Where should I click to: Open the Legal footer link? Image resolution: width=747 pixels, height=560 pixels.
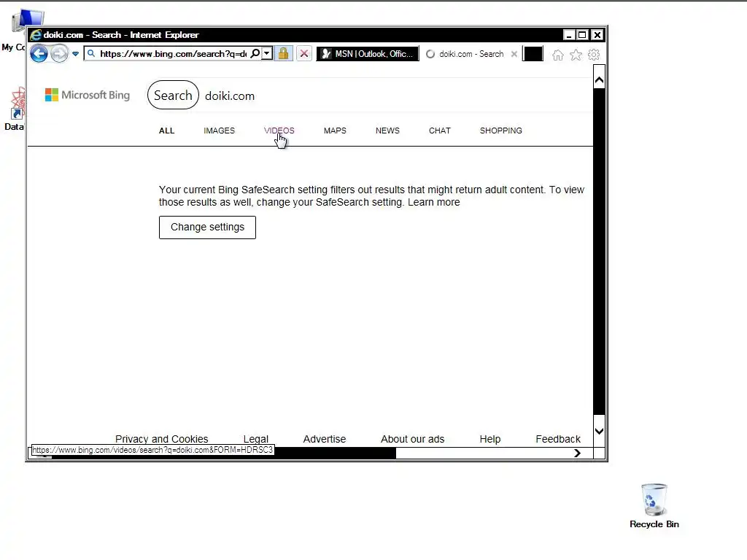click(x=256, y=438)
